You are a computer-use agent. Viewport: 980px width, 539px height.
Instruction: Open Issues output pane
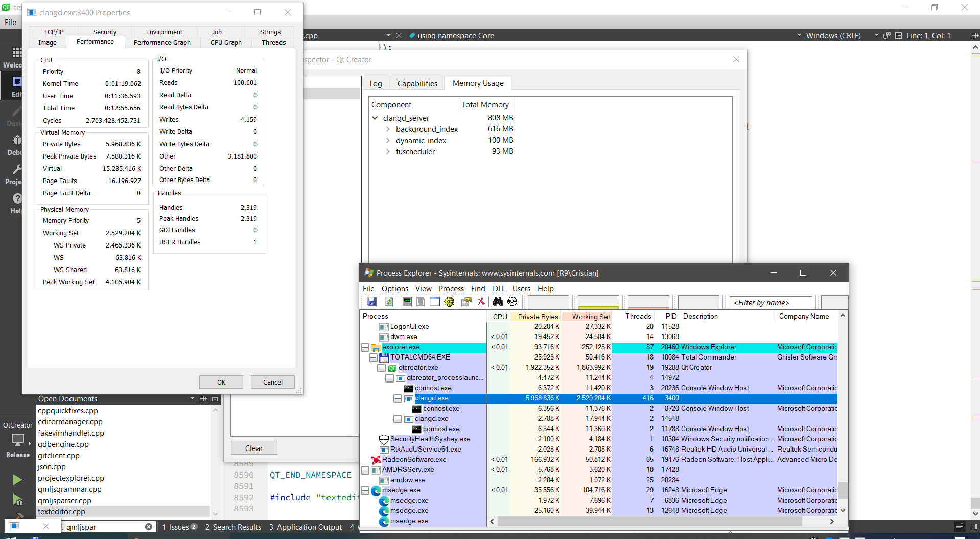(x=179, y=527)
